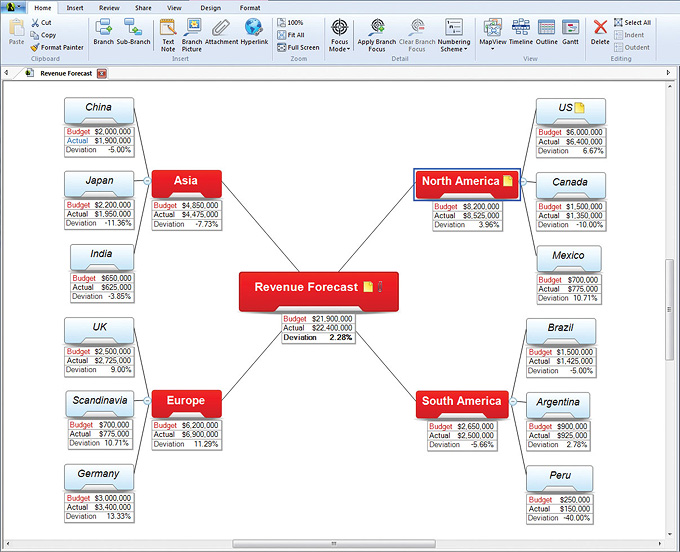Screen dimensions: 680x552
Task: Click UK's Actual $2,725,000 cell
Action: click(x=99, y=361)
